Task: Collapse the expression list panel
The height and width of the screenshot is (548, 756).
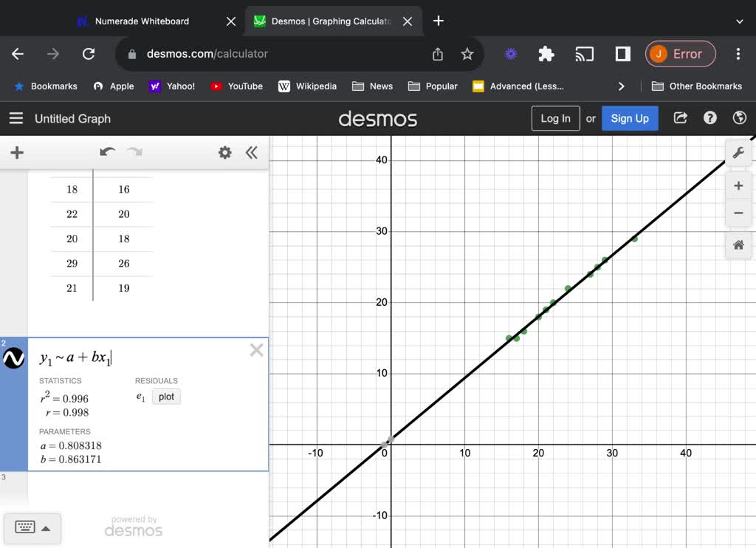Action: [x=252, y=153]
